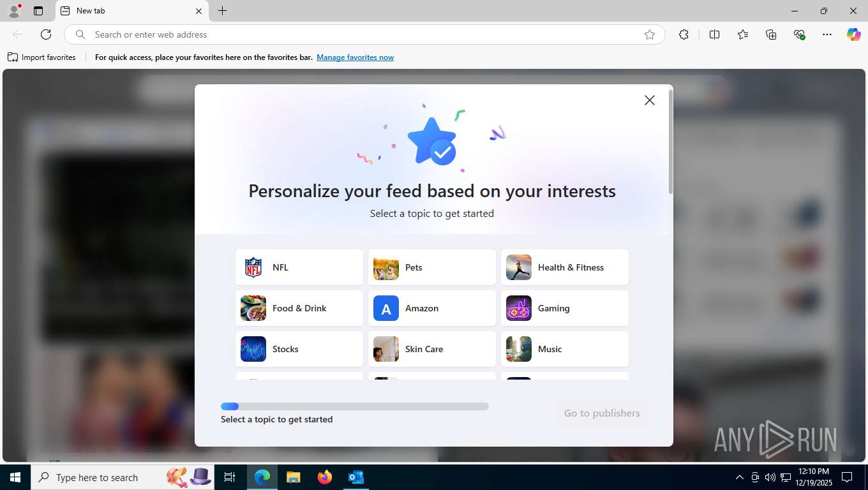Select the Gaming topic
Image resolution: width=868 pixels, height=490 pixels.
tap(565, 308)
